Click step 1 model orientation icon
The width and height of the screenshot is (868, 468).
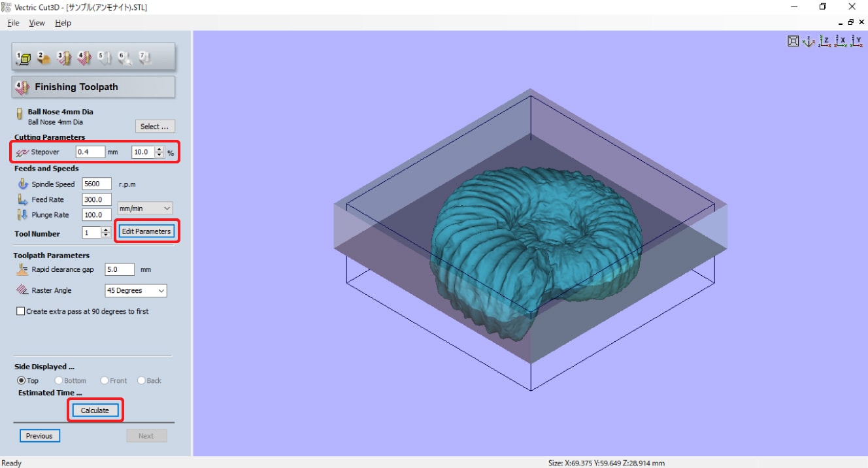(x=23, y=58)
